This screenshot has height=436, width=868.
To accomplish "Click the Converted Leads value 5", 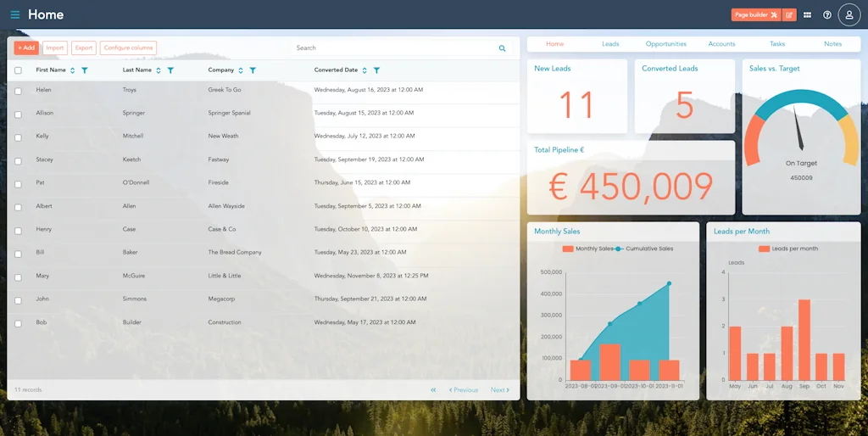I will pyautogui.click(x=685, y=105).
